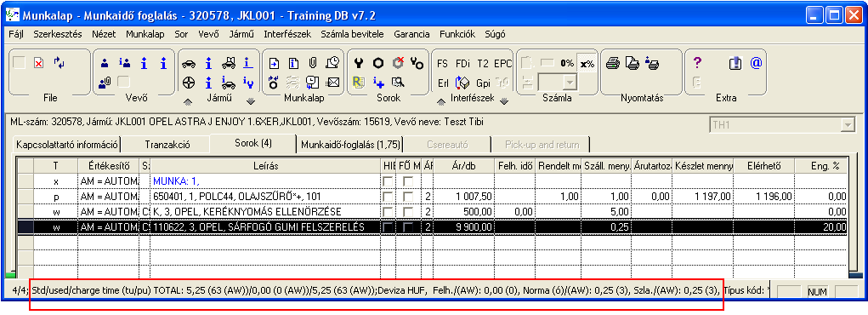Click the info plus icon in Sorok group

point(378,83)
